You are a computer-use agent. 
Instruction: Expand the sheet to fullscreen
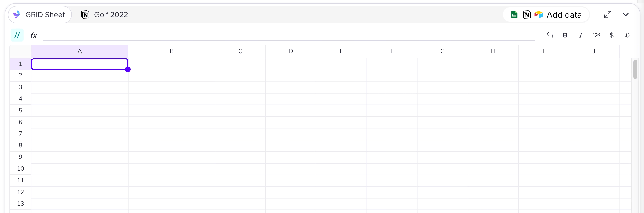608,15
